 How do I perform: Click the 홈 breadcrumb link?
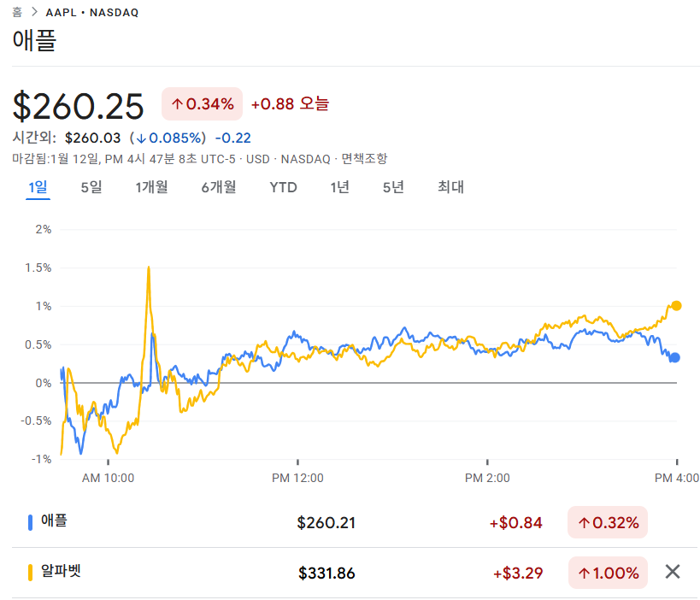tap(17, 13)
